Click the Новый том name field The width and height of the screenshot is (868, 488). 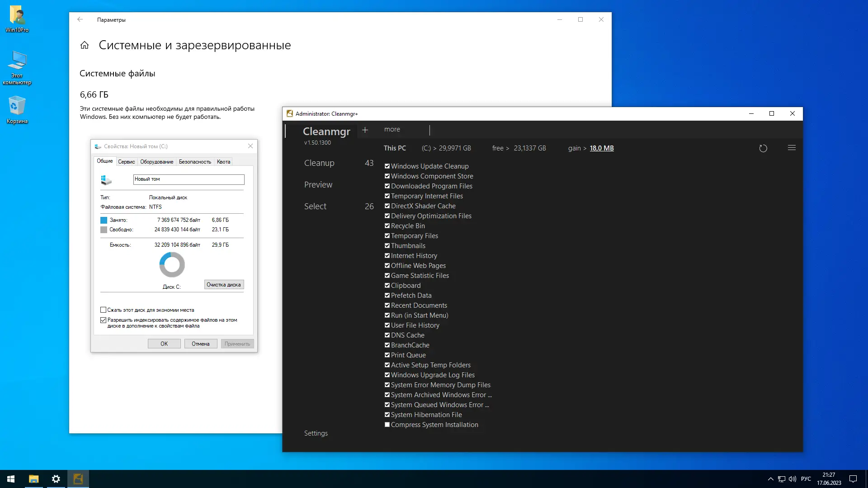189,179
